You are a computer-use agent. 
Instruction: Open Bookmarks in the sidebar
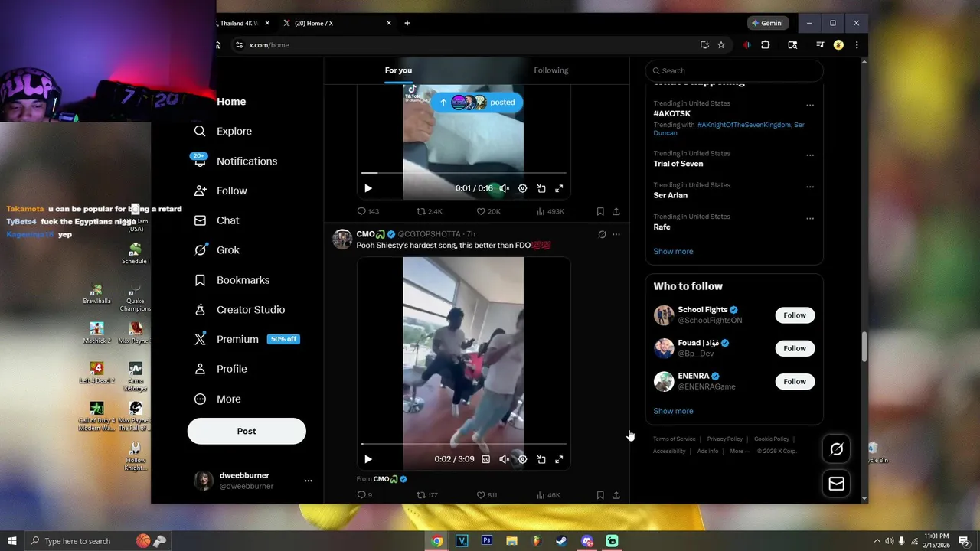[232, 280]
